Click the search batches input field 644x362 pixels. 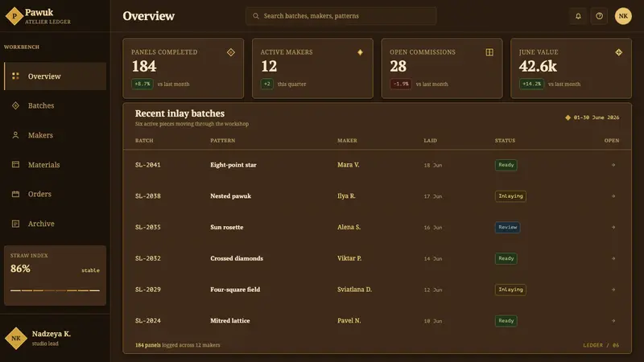[341, 16]
